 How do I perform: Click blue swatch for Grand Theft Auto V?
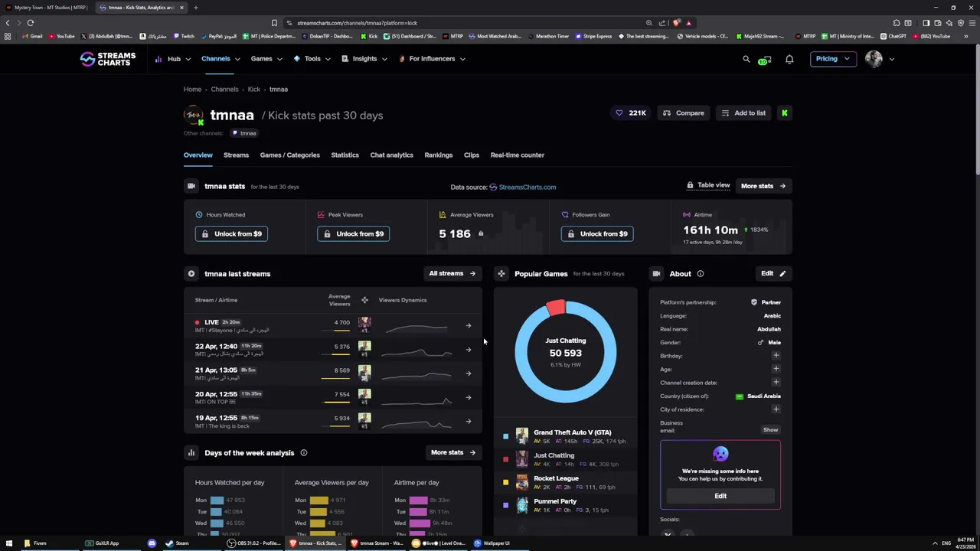505,437
